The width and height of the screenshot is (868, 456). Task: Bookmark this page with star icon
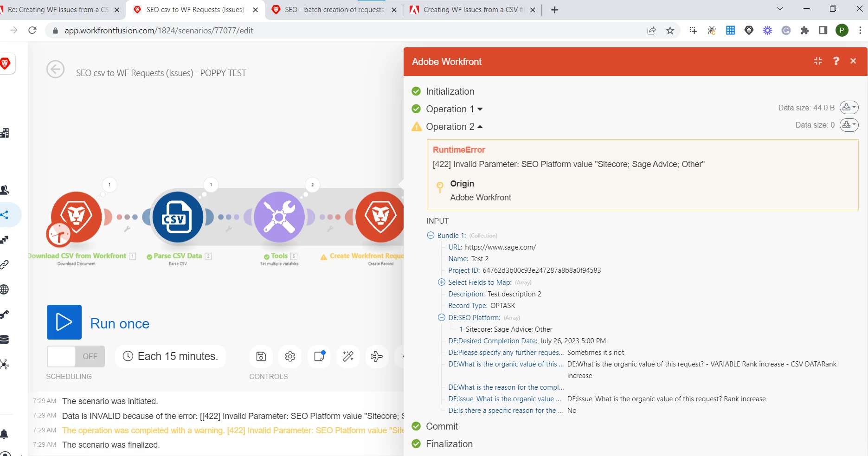coord(670,31)
